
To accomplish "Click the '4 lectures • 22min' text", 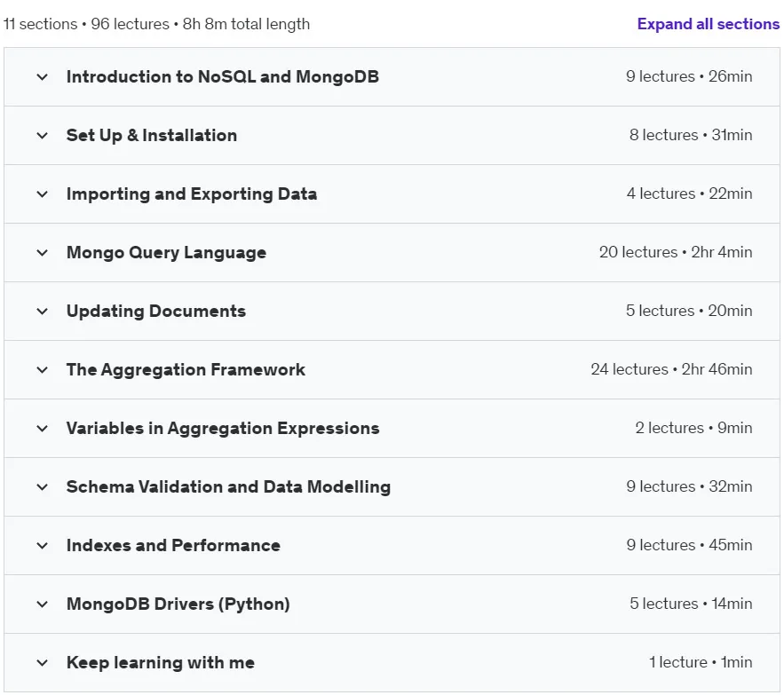I will pos(690,193).
